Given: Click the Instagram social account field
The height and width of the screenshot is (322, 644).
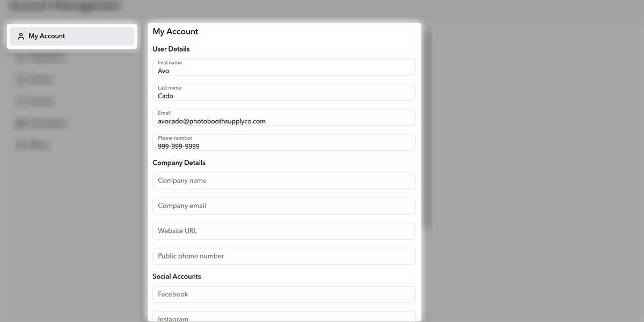Looking at the screenshot, I should tap(284, 317).
